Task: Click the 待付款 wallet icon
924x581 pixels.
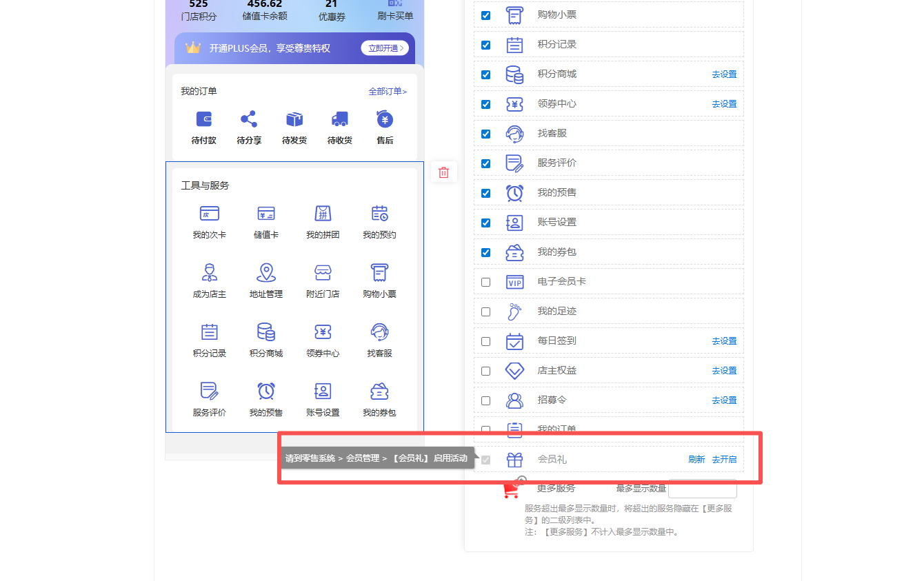Action: 204,120
